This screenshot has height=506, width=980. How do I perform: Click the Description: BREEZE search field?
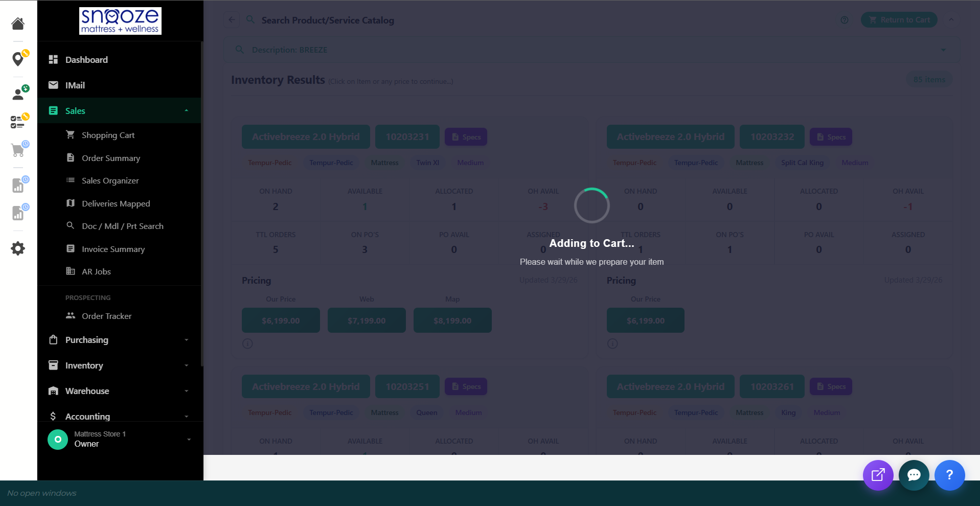pyautogui.click(x=591, y=50)
